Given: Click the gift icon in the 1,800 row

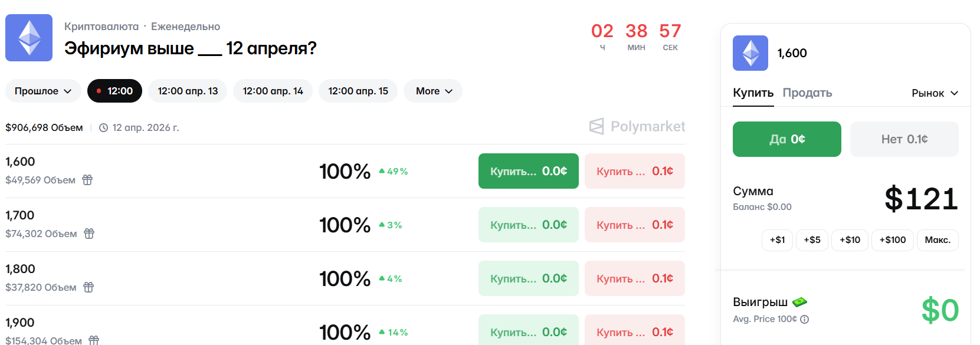Looking at the screenshot, I should click(x=89, y=287).
